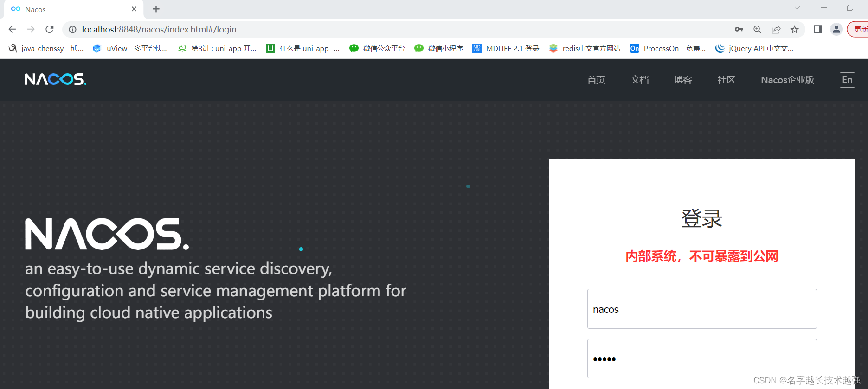Viewport: 868px width, 389px height.
Task: Share this page icon
Action: tap(776, 29)
